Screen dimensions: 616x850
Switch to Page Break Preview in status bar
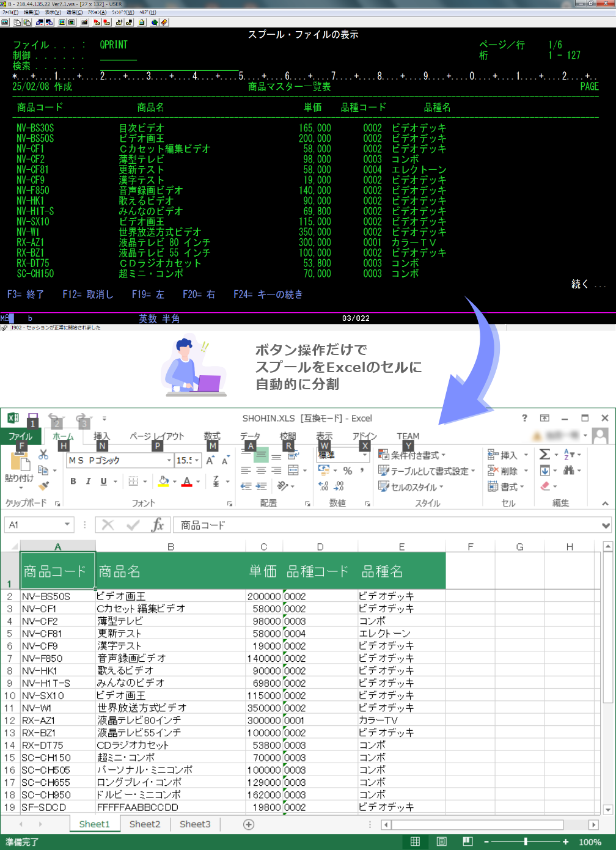click(468, 841)
